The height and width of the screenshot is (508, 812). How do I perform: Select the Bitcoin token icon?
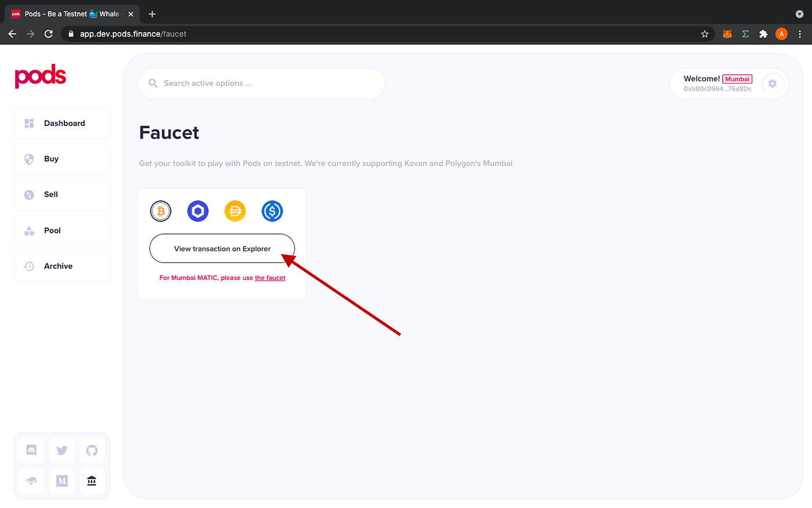pyautogui.click(x=161, y=211)
